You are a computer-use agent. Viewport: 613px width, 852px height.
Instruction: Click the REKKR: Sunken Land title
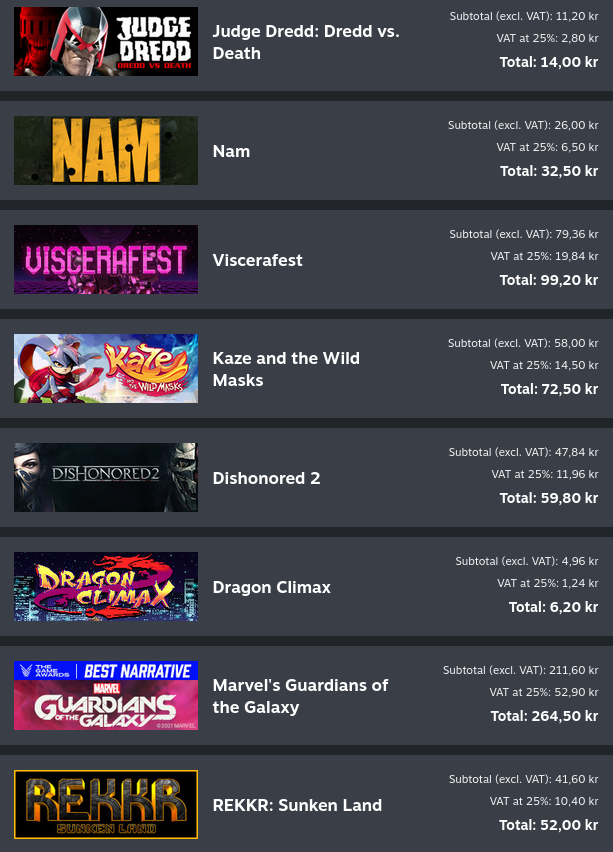pyautogui.click(x=297, y=805)
